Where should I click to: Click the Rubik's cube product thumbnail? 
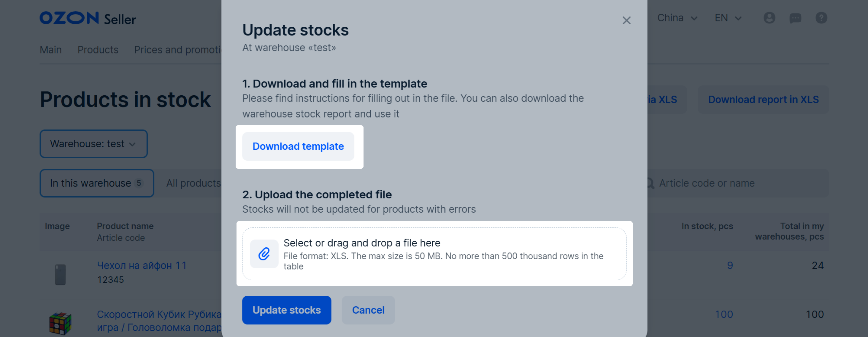coord(60,323)
